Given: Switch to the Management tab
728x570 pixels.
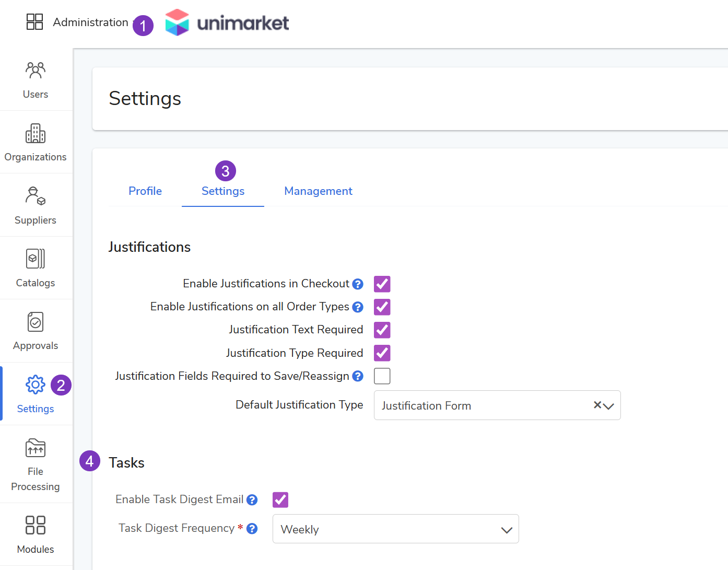Looking at the screenshot, I should tap(318, 191).
